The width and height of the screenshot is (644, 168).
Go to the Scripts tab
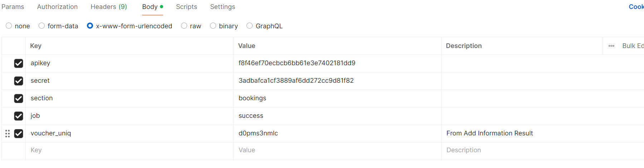[186, 7]
